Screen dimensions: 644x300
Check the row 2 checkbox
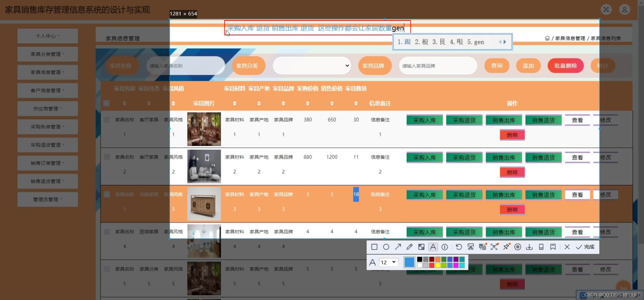[x=107, y=157]
